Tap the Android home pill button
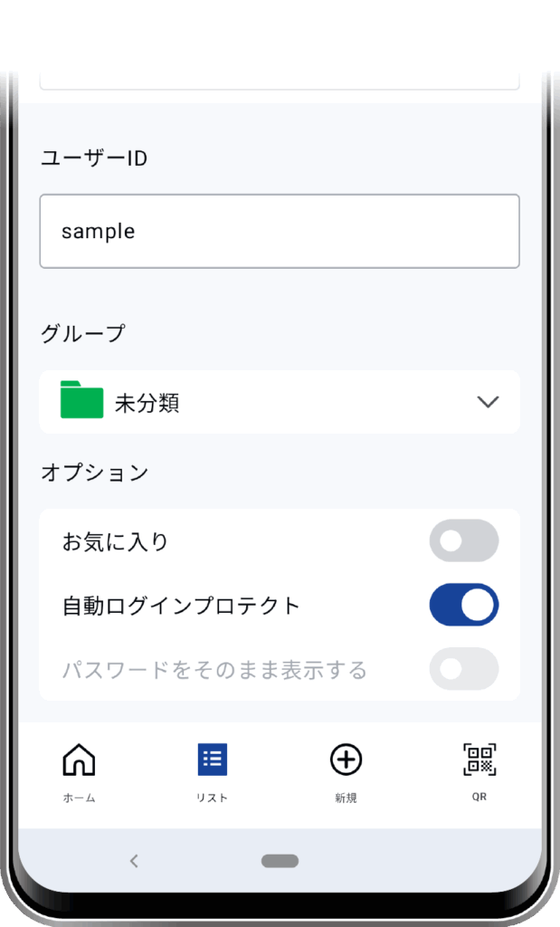This screenshot has height=927, width=560. (x=280, y=861)
